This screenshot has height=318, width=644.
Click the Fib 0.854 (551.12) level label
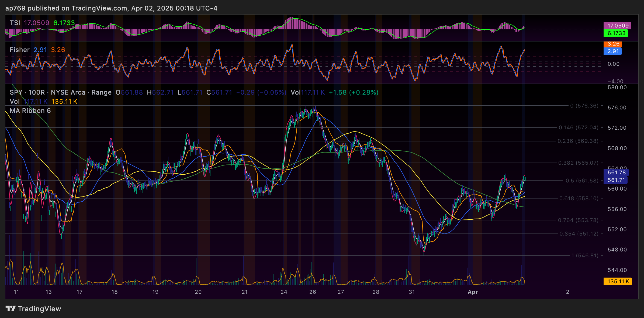click(x=579, y=234)
